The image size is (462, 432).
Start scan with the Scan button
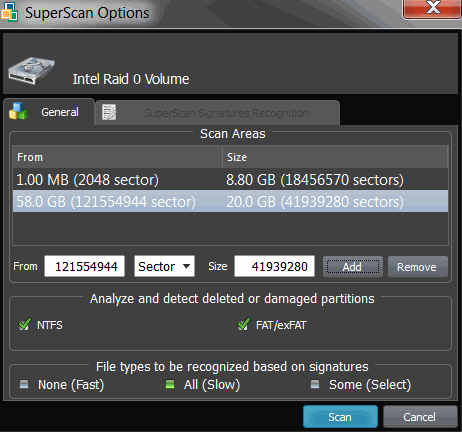pyautogui.click(x=340, y=417)
